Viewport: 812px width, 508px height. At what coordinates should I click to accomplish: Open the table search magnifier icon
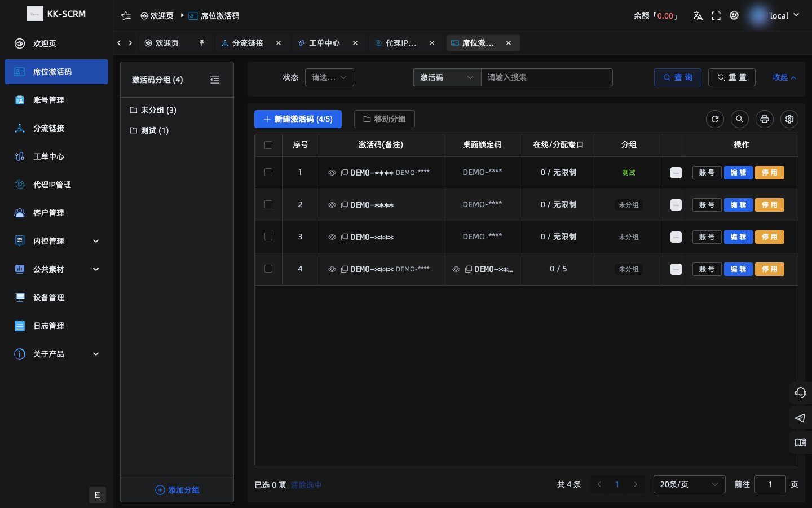pyautogui.click(x=740, y=119)
